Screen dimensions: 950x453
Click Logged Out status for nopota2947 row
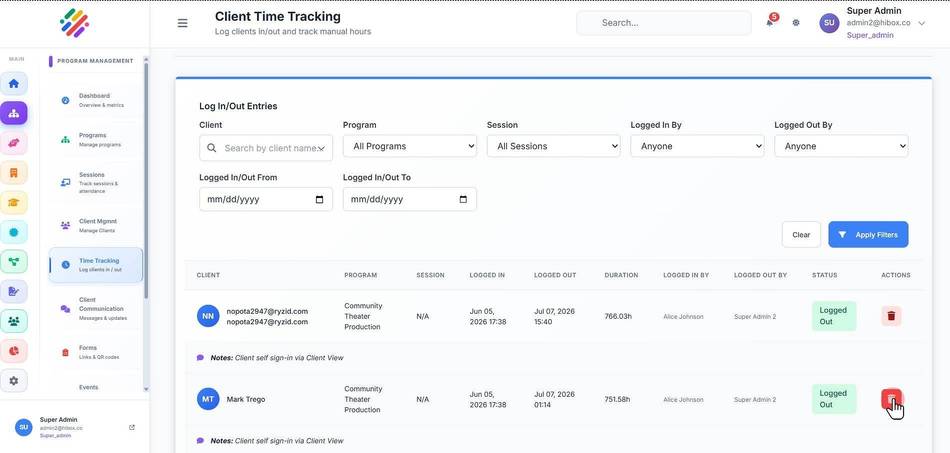click(834, 316)
